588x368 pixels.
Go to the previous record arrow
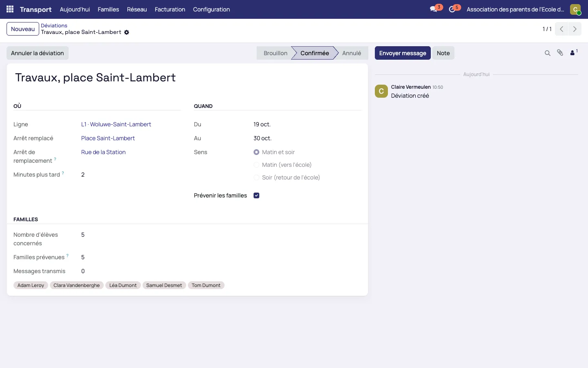[x=562, y=29]
